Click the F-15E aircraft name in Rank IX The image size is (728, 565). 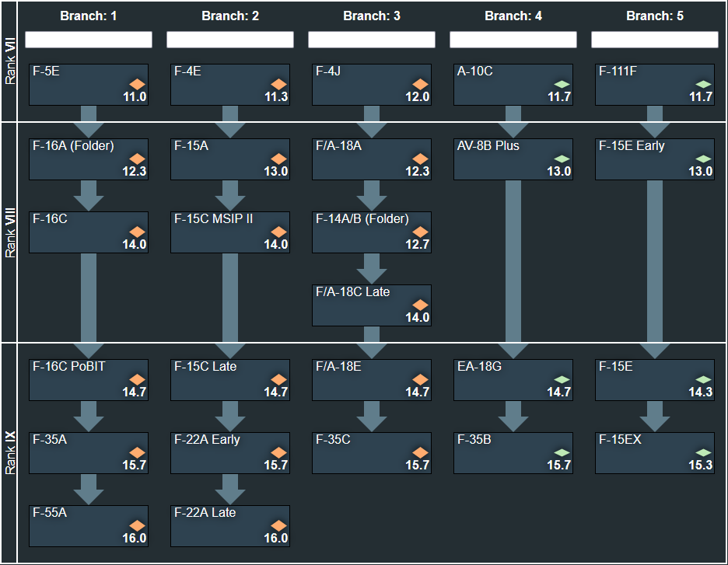click(616, 367)
